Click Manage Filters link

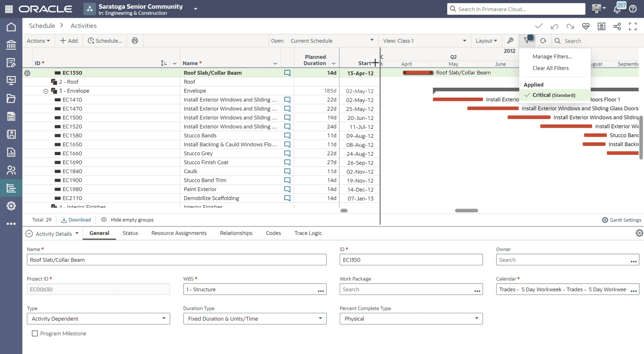[552, 56]
